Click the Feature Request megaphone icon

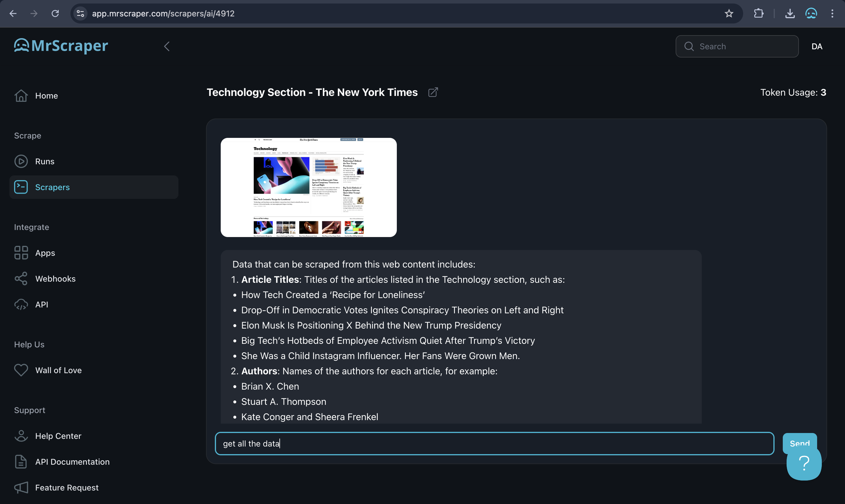tap(21, 488)
